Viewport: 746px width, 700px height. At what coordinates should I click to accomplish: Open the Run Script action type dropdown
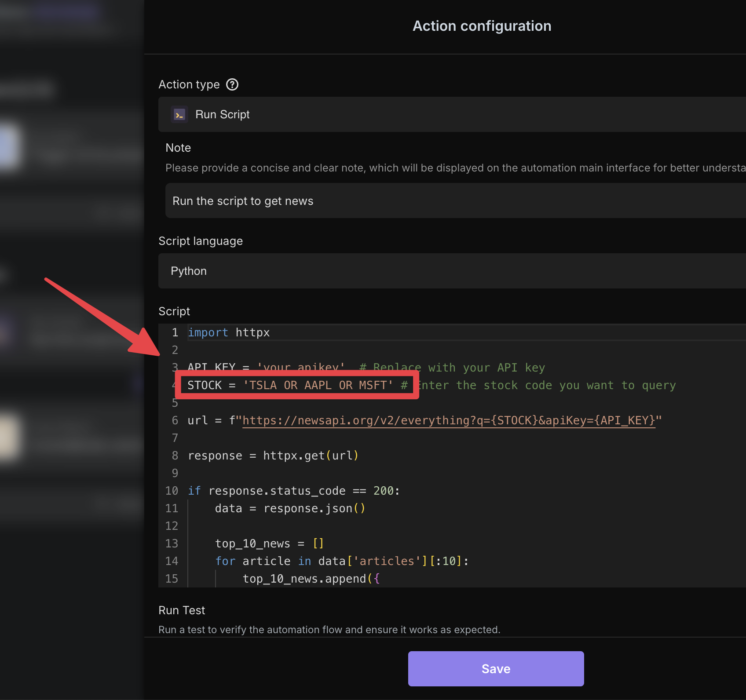tap(452, 114)
